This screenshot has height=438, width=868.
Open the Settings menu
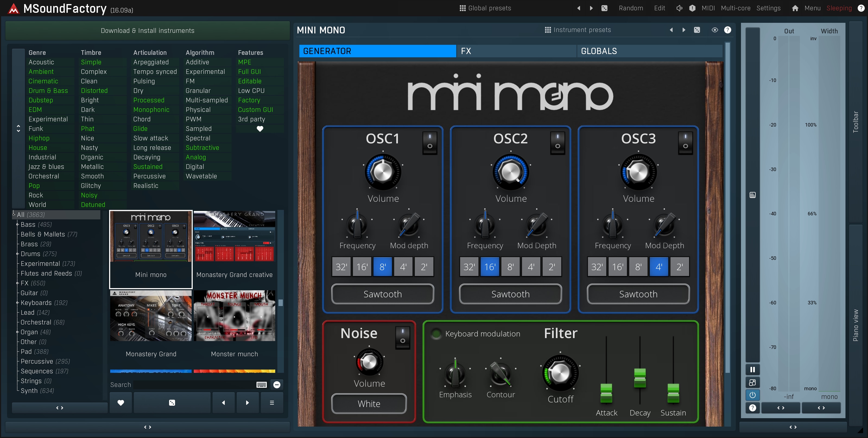[x=768, y=8]
